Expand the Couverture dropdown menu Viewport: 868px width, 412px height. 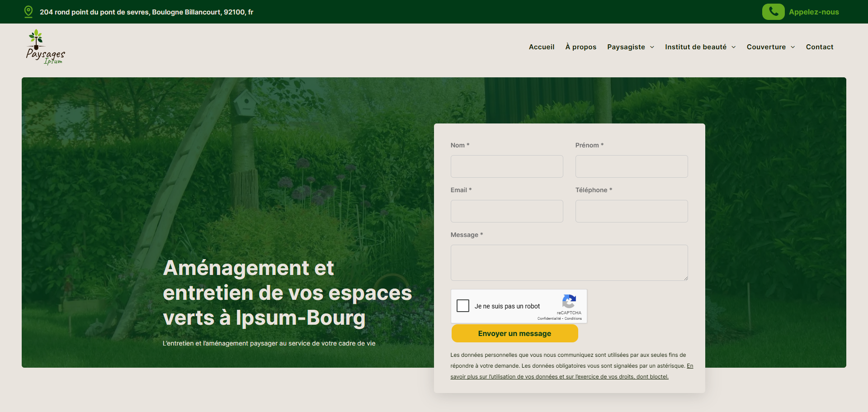coord(770,47)
